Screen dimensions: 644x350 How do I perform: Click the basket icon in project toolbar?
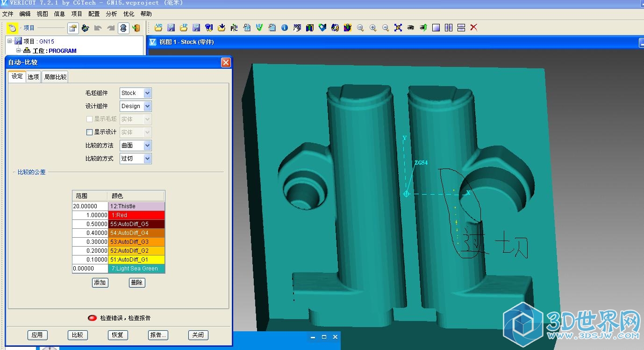(85, 28)
